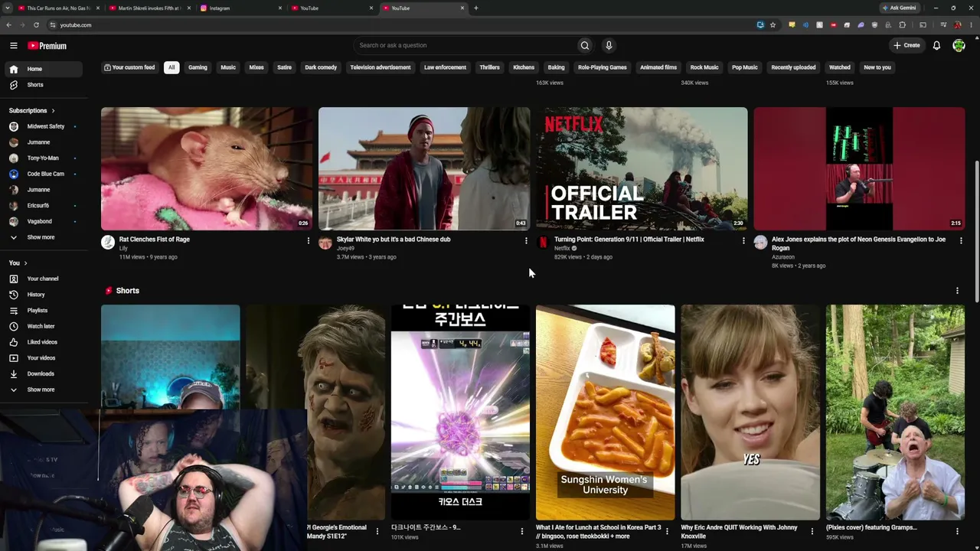The height and width of the screenshot is (551, 980).
Task: Select the Recently uploaded filter chip
Action: [x=793, y=67]
